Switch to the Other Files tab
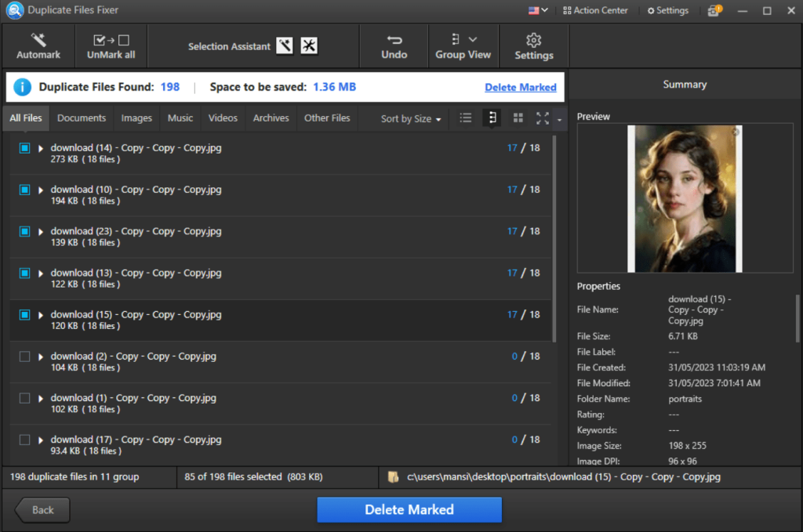 pos(327,118)
